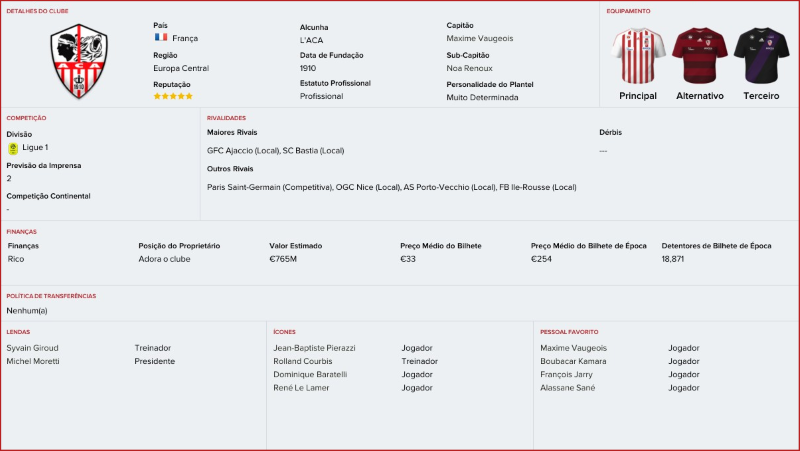Click the France flag icon
The image size is (800, 451).
pos(160,38)
